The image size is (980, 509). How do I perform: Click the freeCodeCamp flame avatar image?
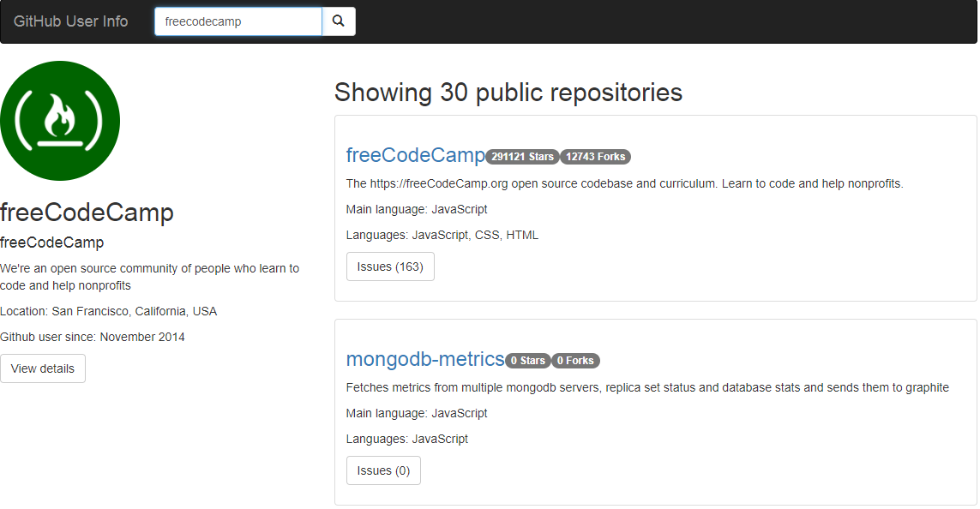(60, 121)
